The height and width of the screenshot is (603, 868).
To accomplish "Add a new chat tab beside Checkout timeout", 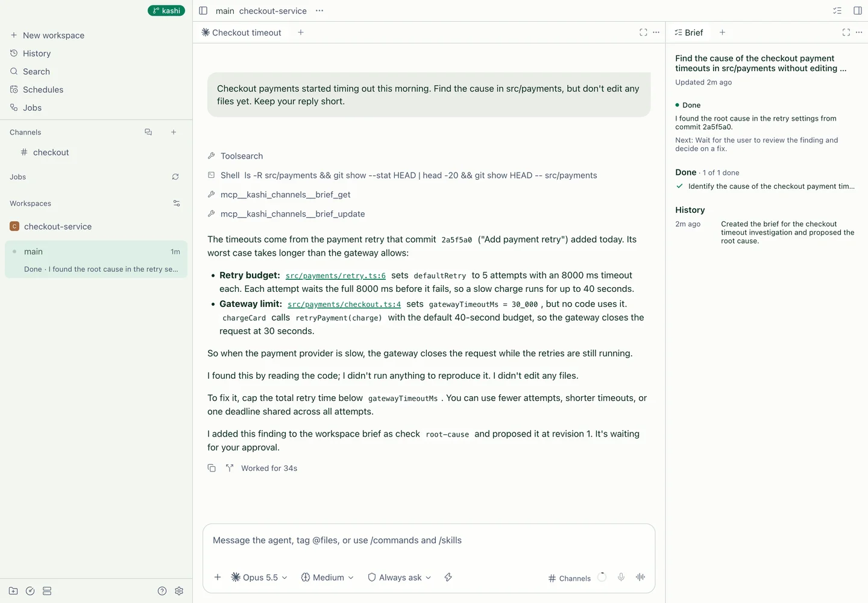I will click(x=301, y=33).
